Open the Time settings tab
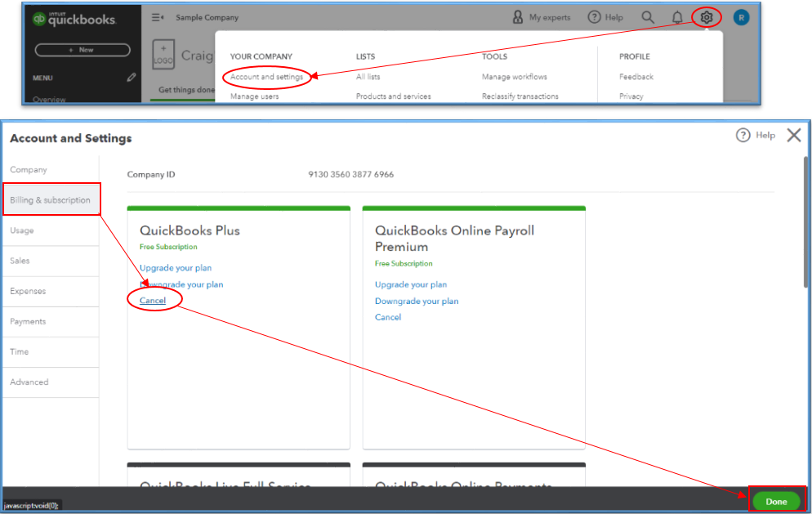Screen dimensions: 812x514 (51, 352)
